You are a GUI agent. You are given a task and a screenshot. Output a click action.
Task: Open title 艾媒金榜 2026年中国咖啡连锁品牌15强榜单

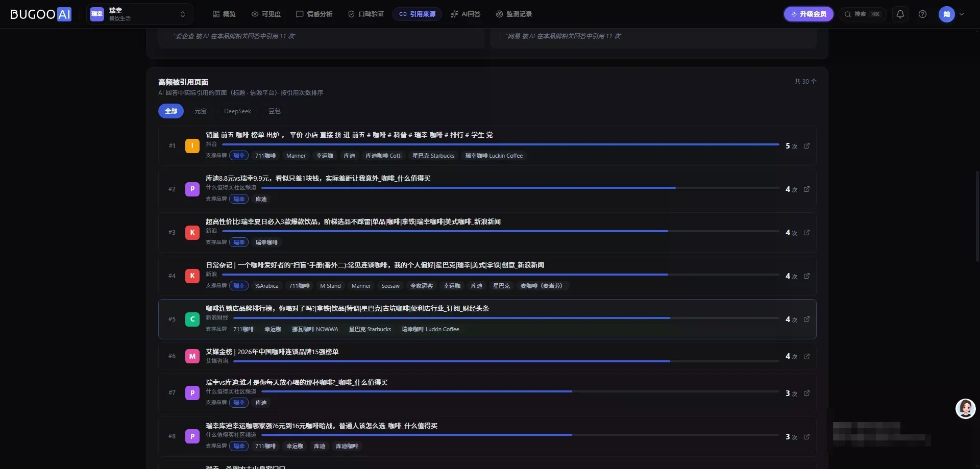pyautogui.click(x=272, y=352)
